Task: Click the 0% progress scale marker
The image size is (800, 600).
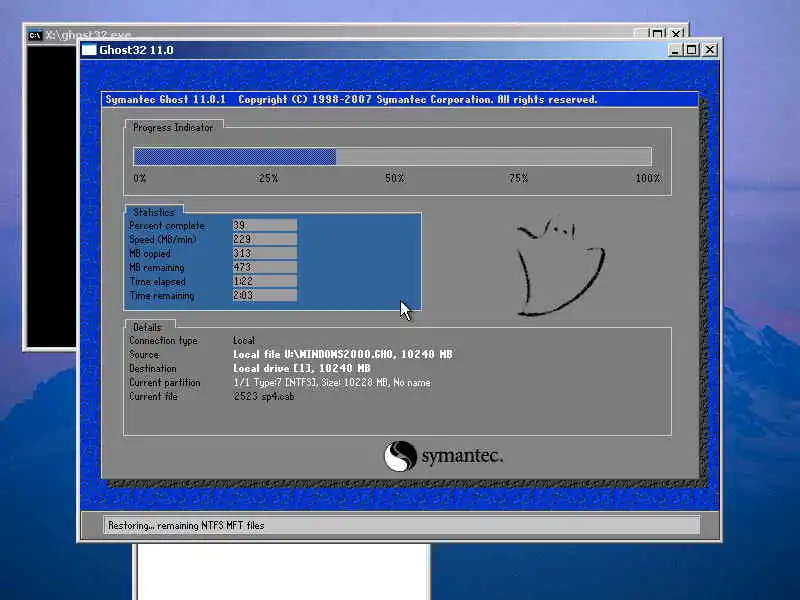Action: [x=140, y=178]
